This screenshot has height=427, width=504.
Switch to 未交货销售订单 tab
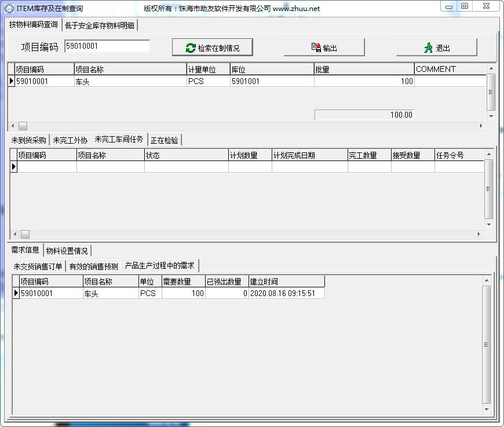click(38, 267)
